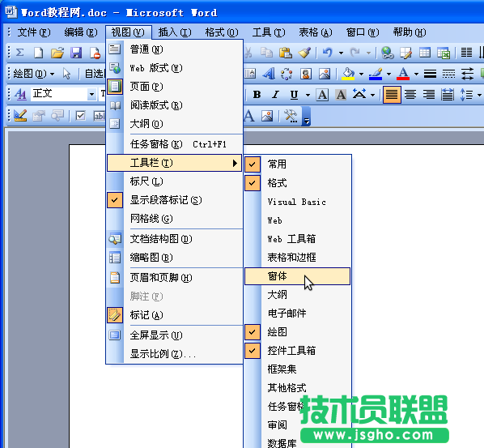Toggle design mode in Control Toolbox
Image resolution: width=484 pixels, height=448 pixels.
coord(20,116)
